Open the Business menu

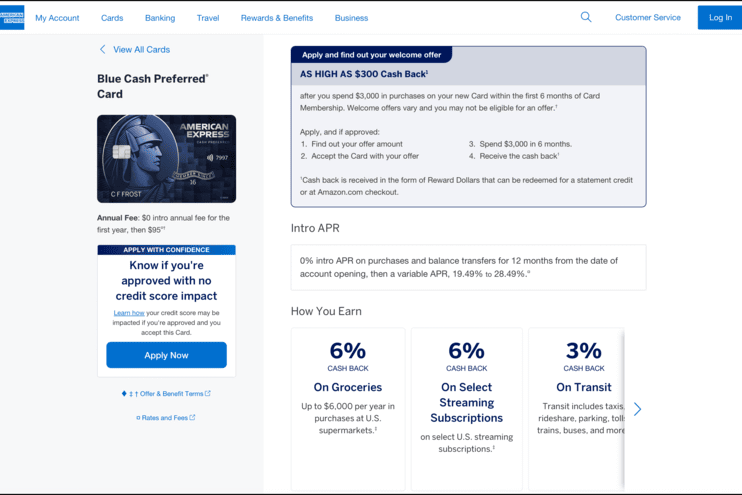tap(351, 18)
